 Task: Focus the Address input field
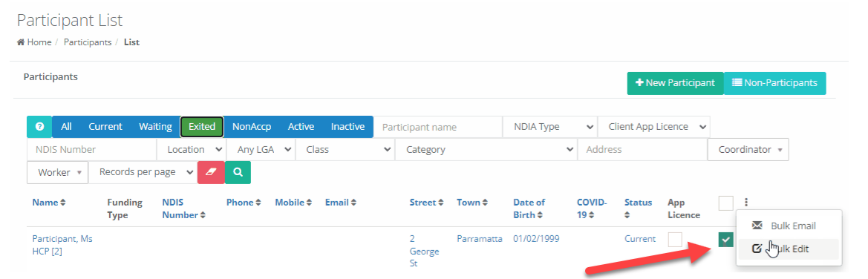(642, 149)
